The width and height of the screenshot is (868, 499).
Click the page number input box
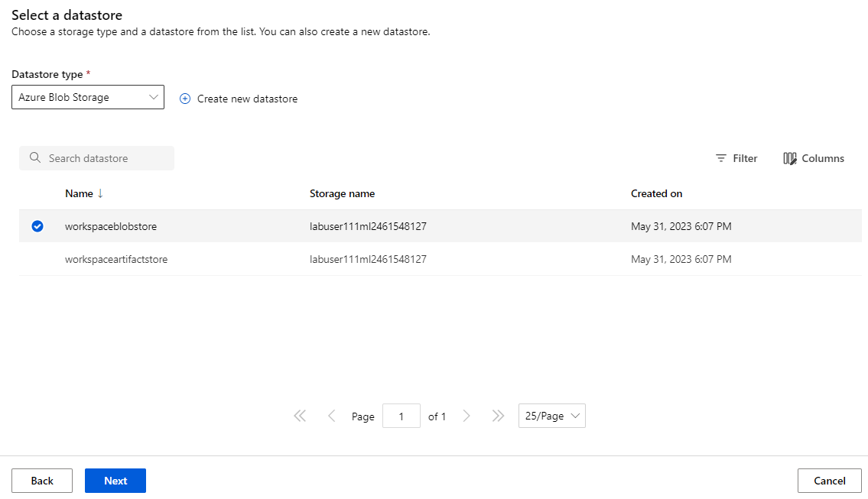point(401,416)
